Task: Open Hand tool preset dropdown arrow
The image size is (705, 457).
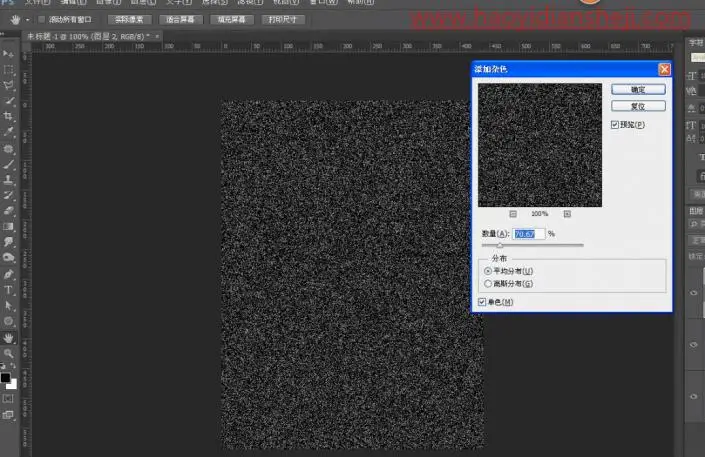Action: [x=27, y=20]
